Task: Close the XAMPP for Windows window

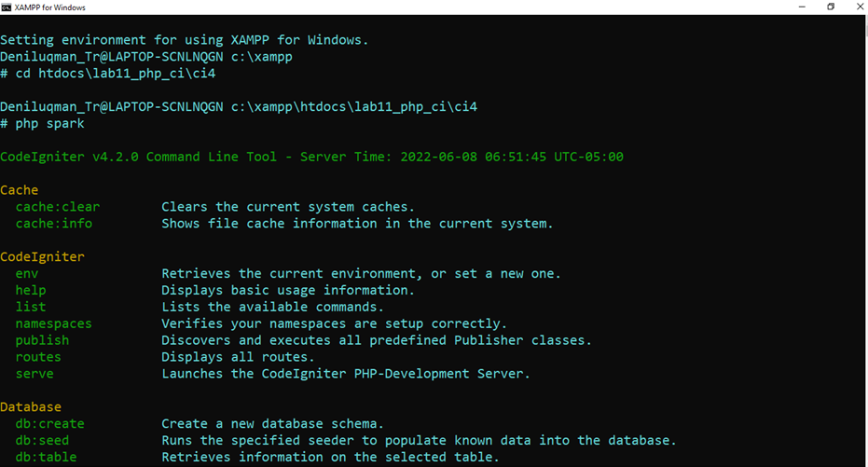Action: (860, 7)
